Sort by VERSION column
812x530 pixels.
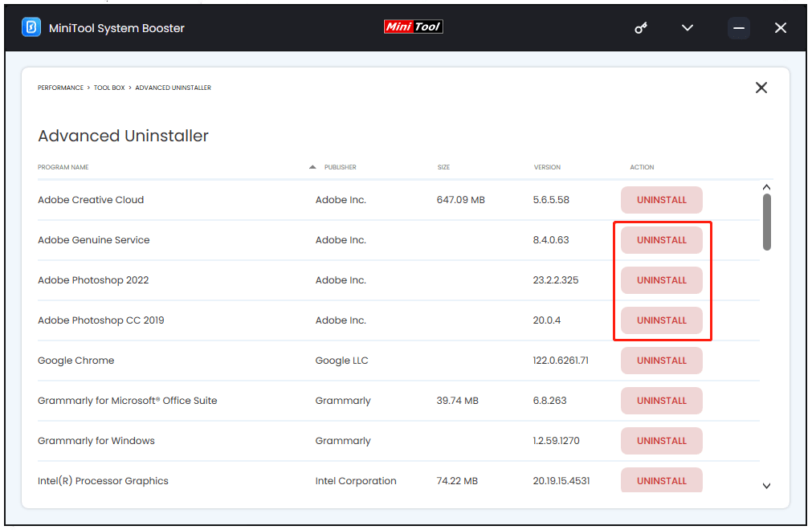click(x=548, y=167)
